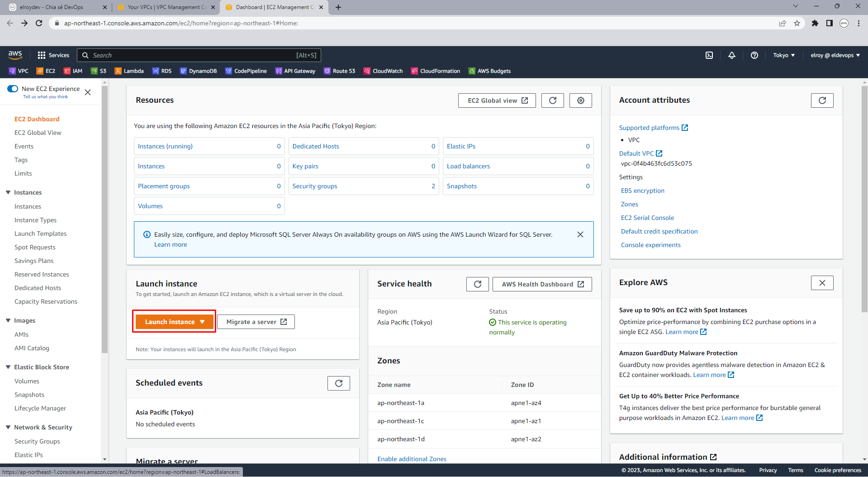Dismiss the SQL Server Launch Wizard banner
Viewport: 868px width, 477px height.
[x=580, y=234]
